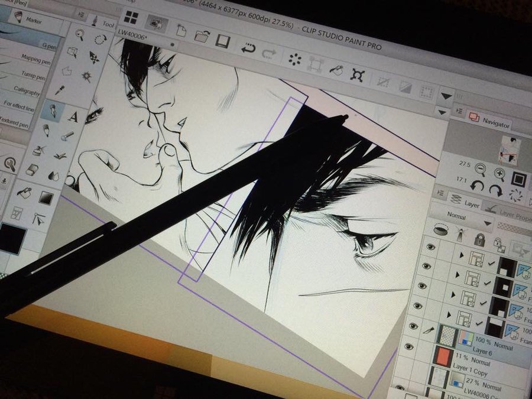Toggle visibility of the top frame folder
Image resolution: width=532 pixels, height=399 pixels.
[432, 246]
